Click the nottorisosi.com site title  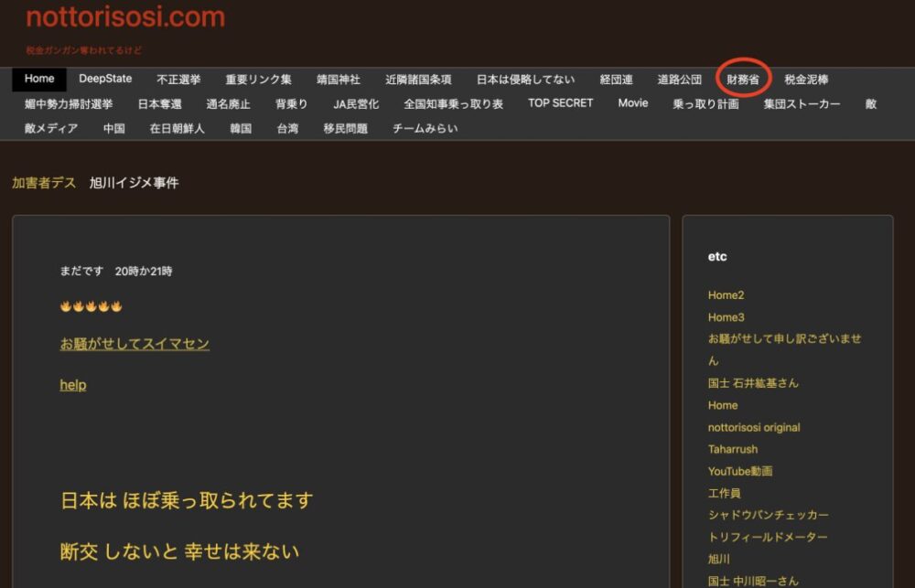coord(124,17)
